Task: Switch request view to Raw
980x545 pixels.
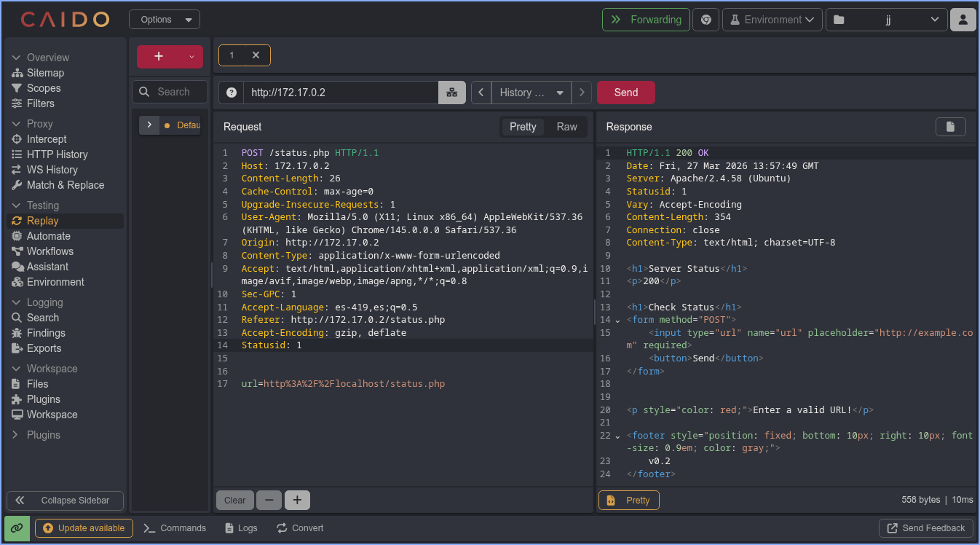Action: tap(566, 127)
